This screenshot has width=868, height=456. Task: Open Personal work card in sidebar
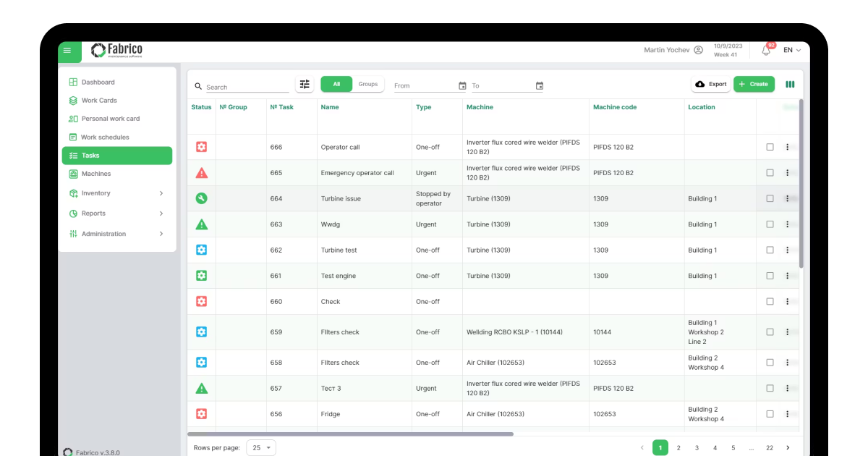click(117, 119)
